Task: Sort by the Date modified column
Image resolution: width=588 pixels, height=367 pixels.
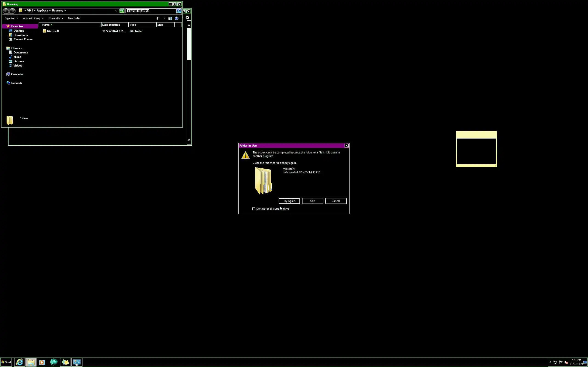Action: tap(114, 25)
